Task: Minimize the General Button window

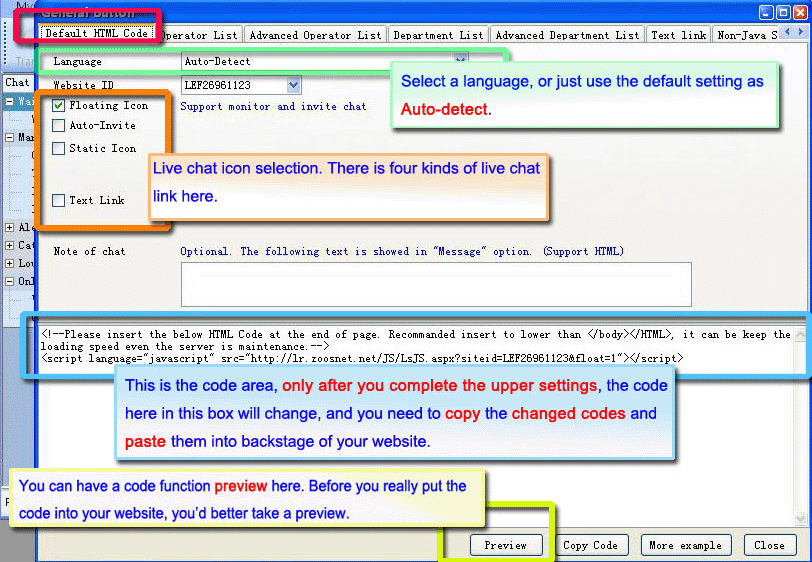Action: tap(766, 12)
